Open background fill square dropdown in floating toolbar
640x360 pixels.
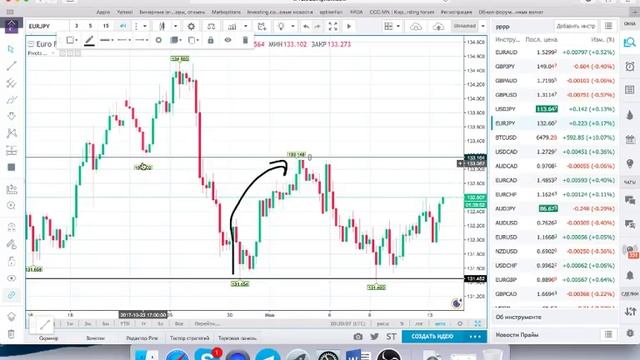tap(72, 40)
